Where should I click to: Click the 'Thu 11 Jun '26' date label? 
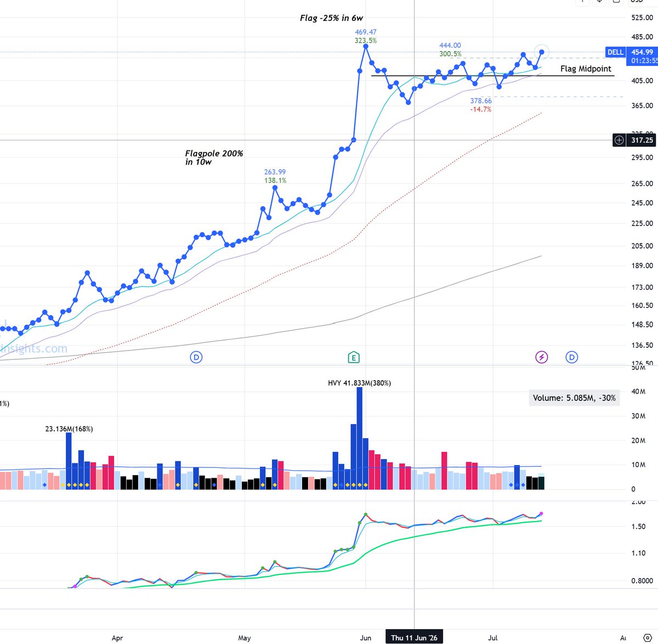414,638
